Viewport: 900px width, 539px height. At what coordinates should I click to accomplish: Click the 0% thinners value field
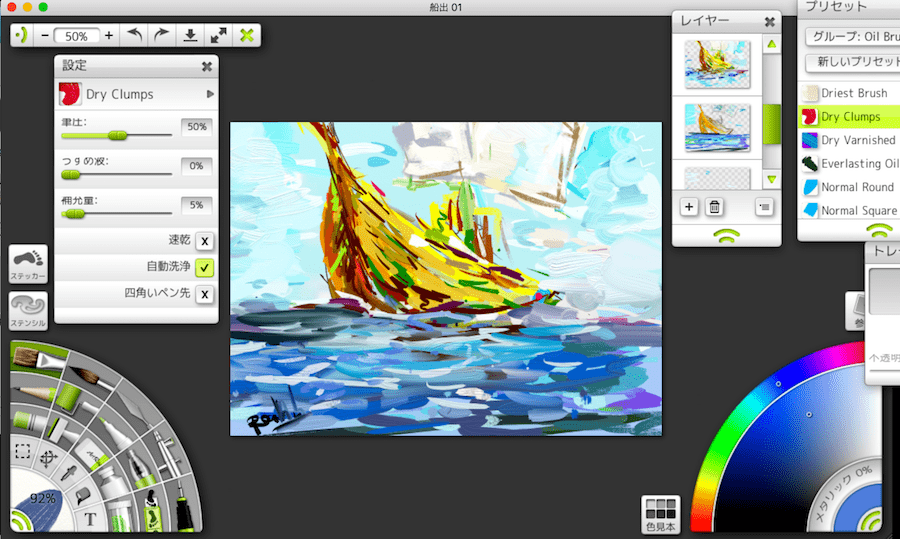197,166
